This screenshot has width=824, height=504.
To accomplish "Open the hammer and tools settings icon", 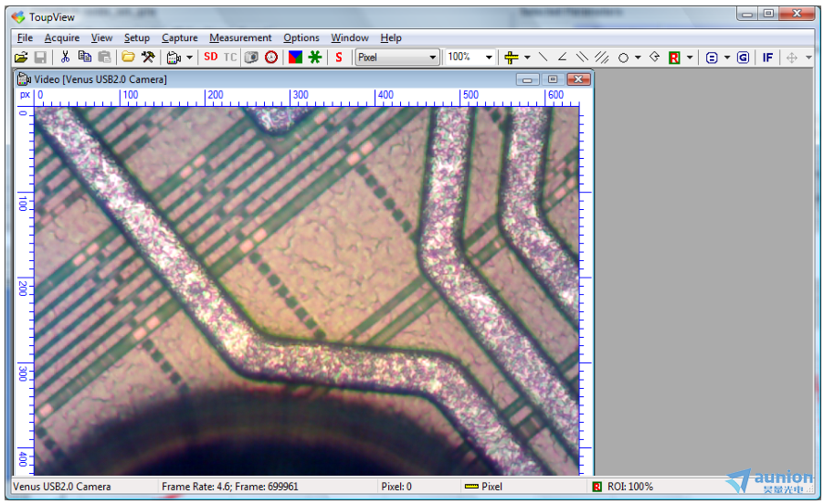I will coord(148,57).
